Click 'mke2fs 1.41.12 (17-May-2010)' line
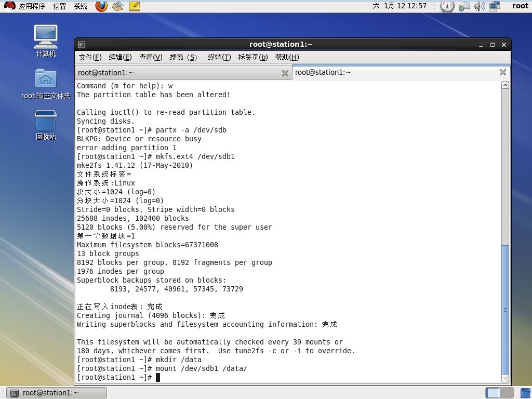 tap(135, 166)
